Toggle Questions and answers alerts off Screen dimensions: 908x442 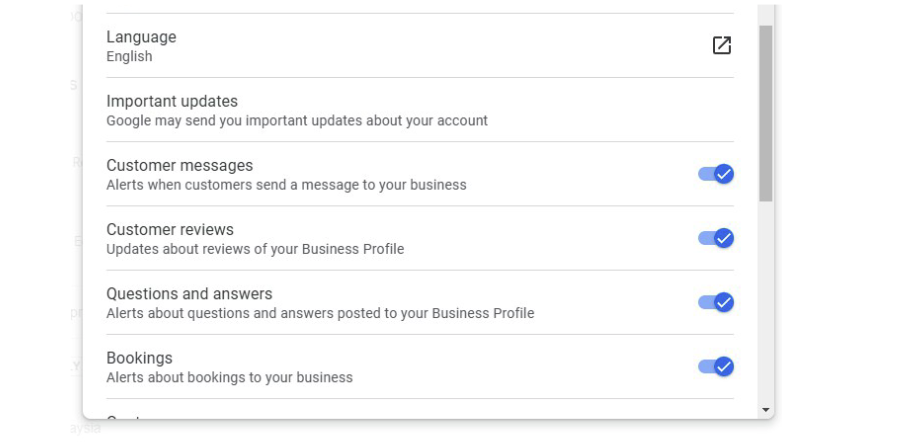click(716, 302)
